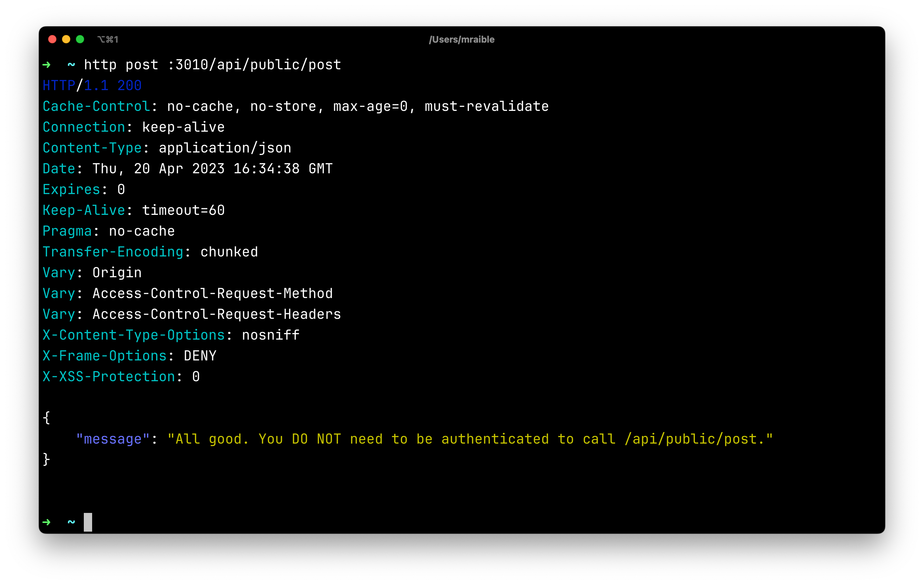Click the green arrow prompt symbol

[x=46, y=64]
